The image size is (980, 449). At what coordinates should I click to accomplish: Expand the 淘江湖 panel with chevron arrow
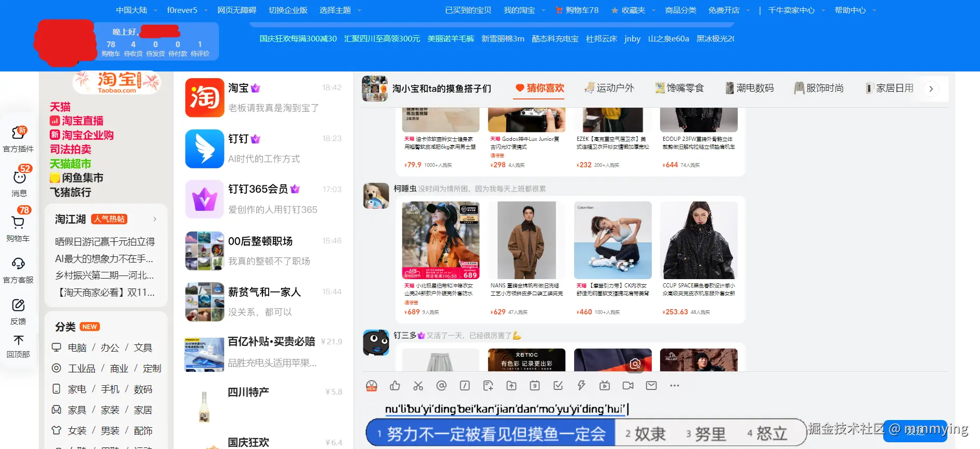[155, 219]
